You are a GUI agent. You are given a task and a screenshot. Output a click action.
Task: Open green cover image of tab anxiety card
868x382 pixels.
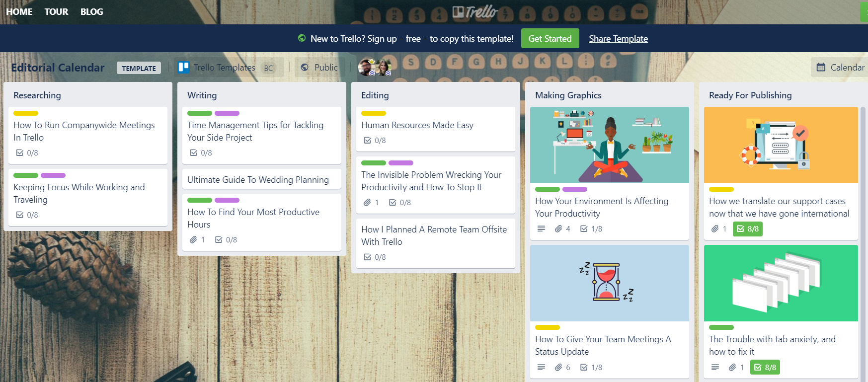coord(781,283)
